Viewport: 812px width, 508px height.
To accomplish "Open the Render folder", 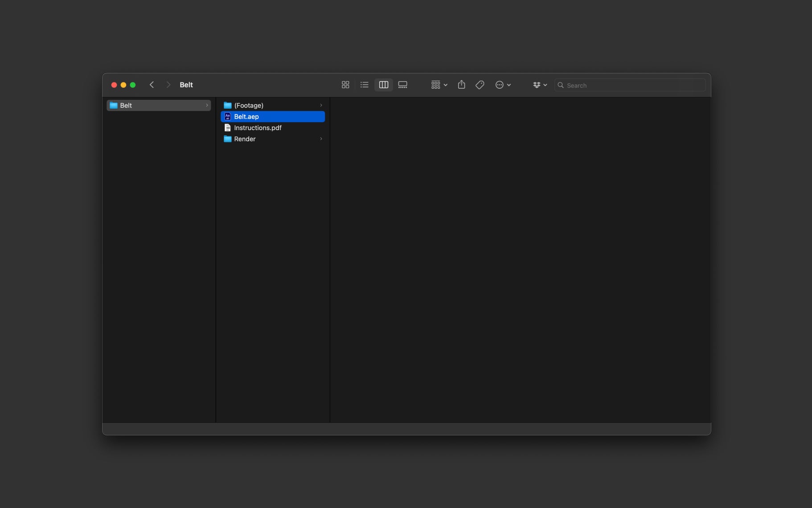I will pyautogui.click(x=273, y=139).
